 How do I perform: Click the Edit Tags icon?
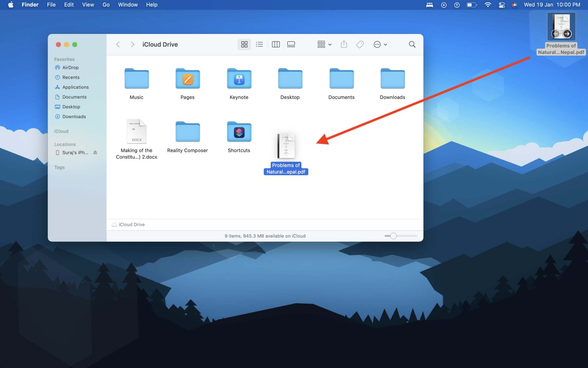360,44
